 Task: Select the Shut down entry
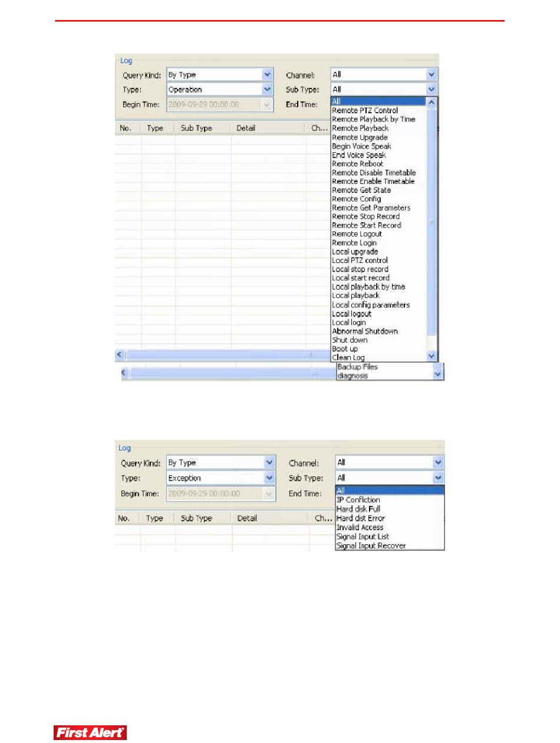coord(350,340)
